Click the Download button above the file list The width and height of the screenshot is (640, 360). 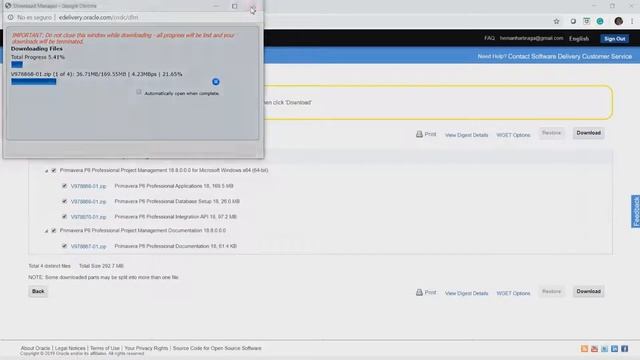589,133
